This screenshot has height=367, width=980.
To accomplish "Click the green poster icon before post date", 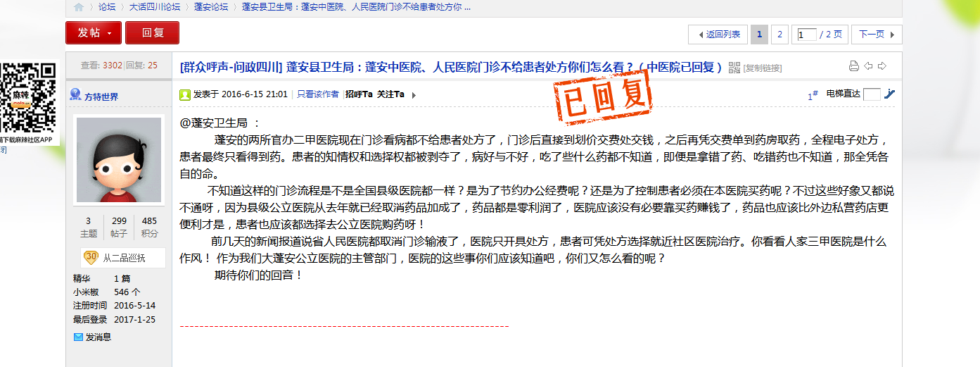I will coord(185,94).
